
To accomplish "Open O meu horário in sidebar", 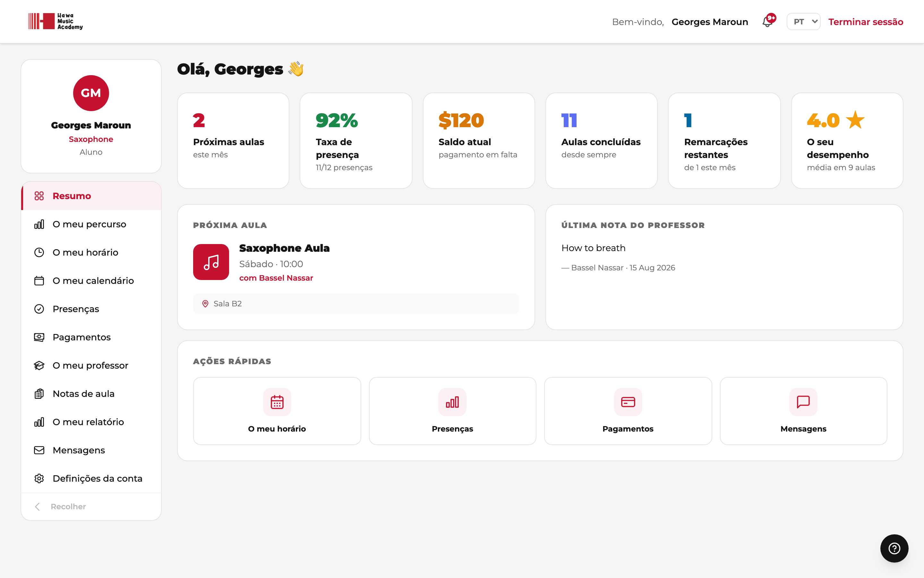I will click(x=91, y=252).
